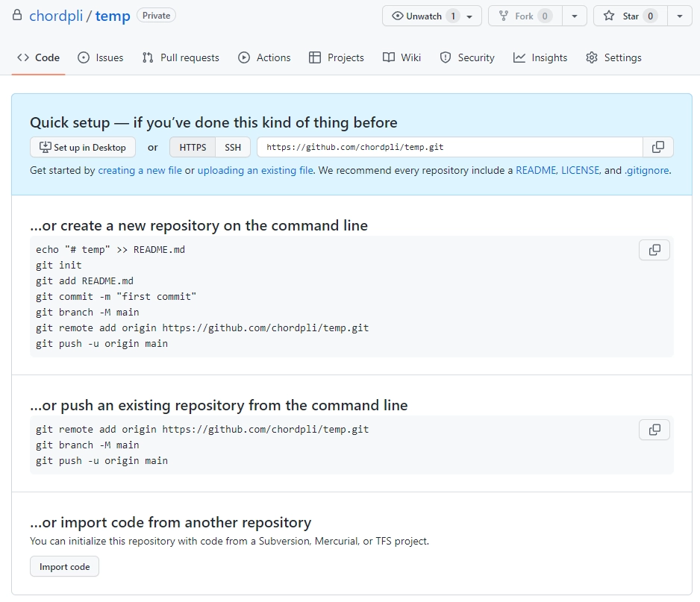
Task: Click inside the repository URL field
Action: click(448, 147)
